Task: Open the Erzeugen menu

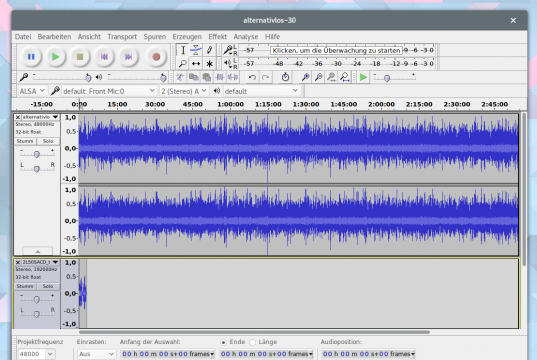Action: (x=187, y=37)
